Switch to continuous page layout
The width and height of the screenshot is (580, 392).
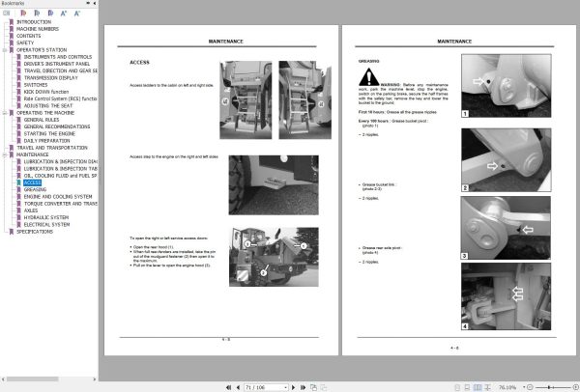467,387
